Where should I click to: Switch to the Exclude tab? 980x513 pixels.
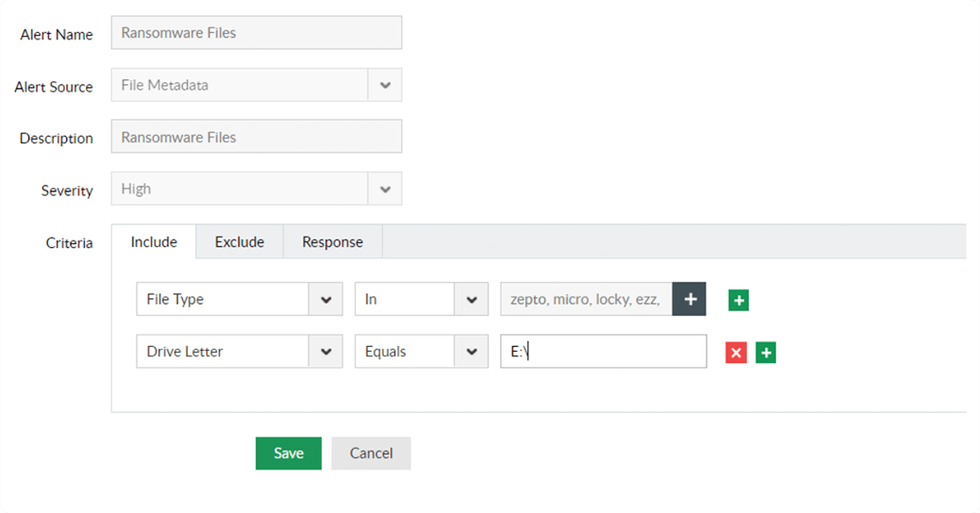[240, 241]
